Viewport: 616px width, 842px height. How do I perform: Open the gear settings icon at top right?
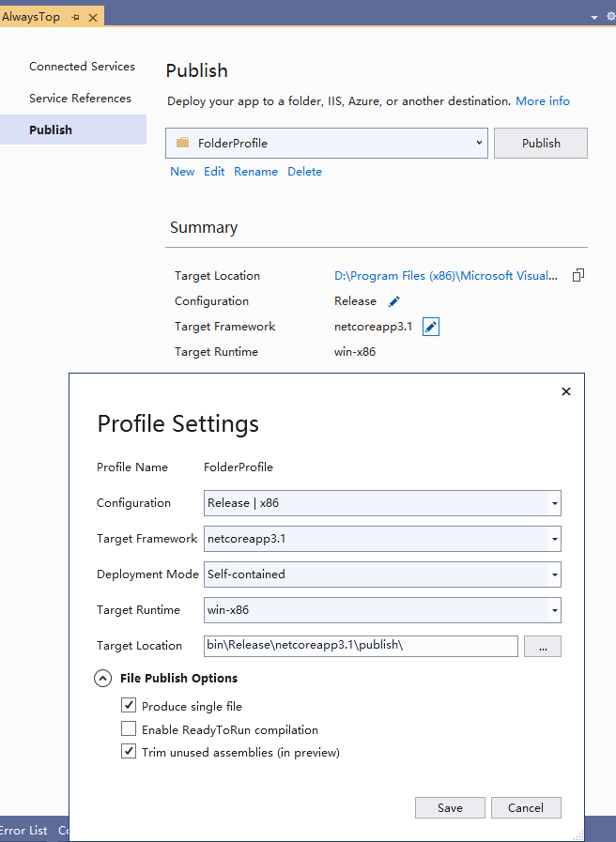pos(611,17)
